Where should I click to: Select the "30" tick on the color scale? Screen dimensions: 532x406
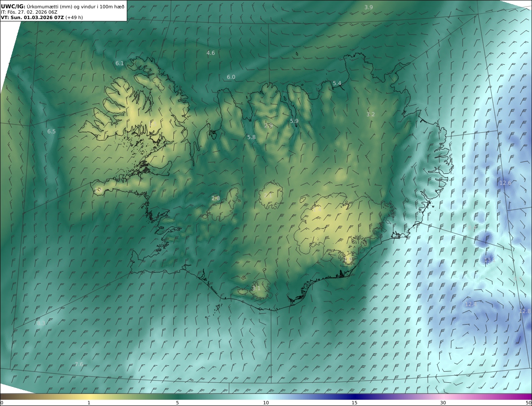pos(443,403)
